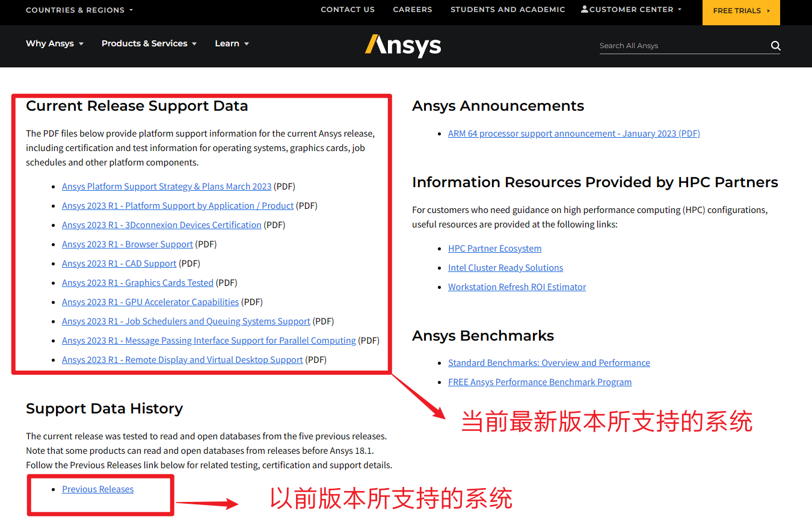Open Intel Cluster Ready Solutions
This screenshot has width=812, height=526.
point(505,267)
